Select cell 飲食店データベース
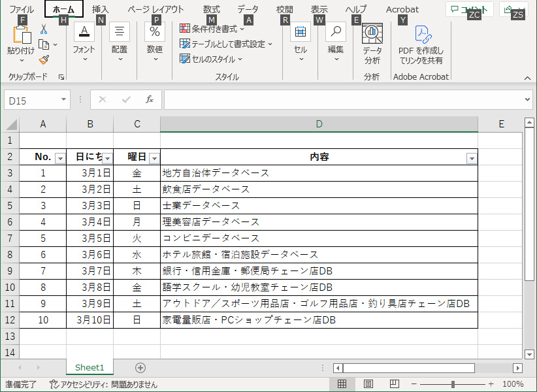Screen dimensions: 537x392 (319, 189)
